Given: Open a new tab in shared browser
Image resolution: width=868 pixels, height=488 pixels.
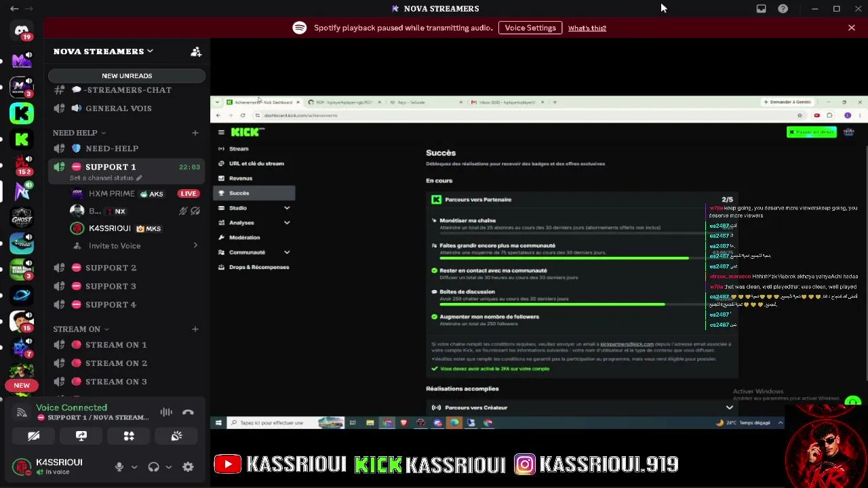Looking at the screenshot, I should (555, 102).
